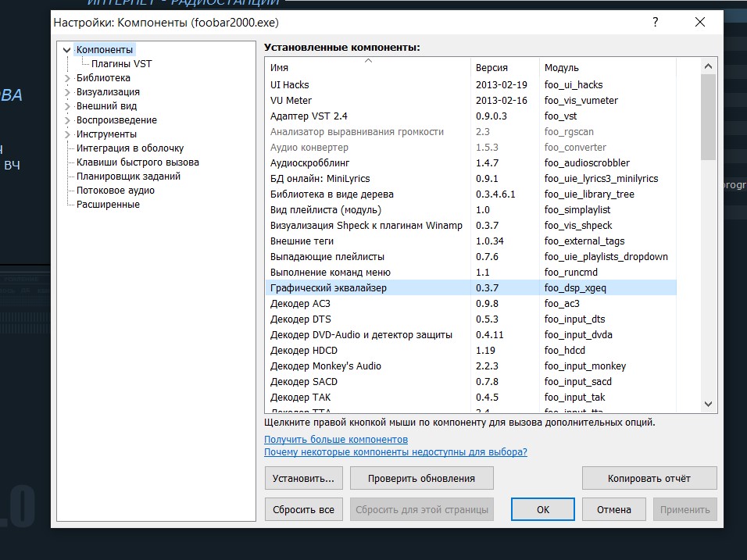Viewport: 747px width, 560px height.
Task: Expand the Внешний вид tree node
Action: (x=67, y=106)
